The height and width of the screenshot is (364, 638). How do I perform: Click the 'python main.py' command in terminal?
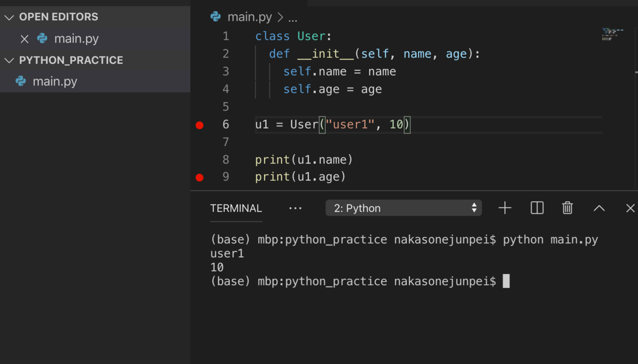point(550,240)
